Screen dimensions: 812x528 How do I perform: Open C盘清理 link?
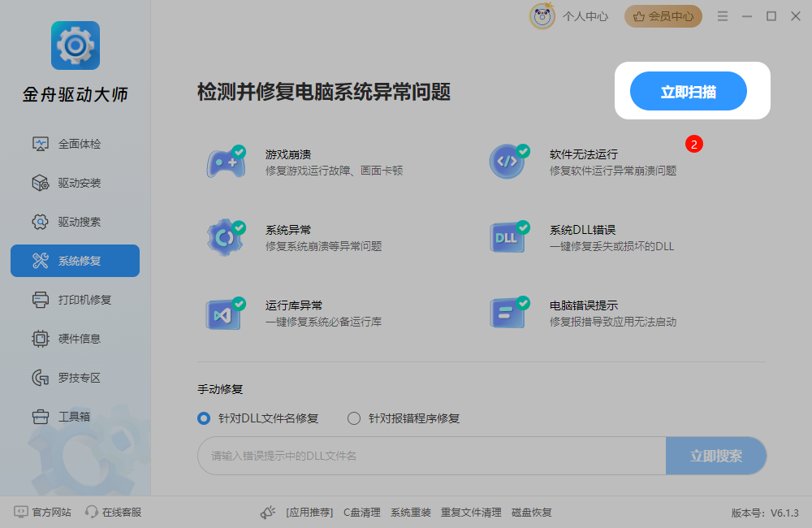[362, 513]
